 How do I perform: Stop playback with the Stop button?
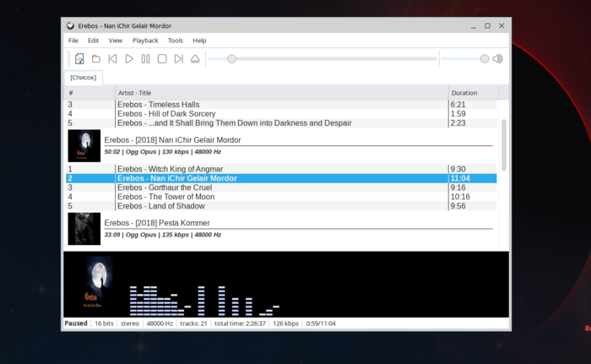(162, 59)
